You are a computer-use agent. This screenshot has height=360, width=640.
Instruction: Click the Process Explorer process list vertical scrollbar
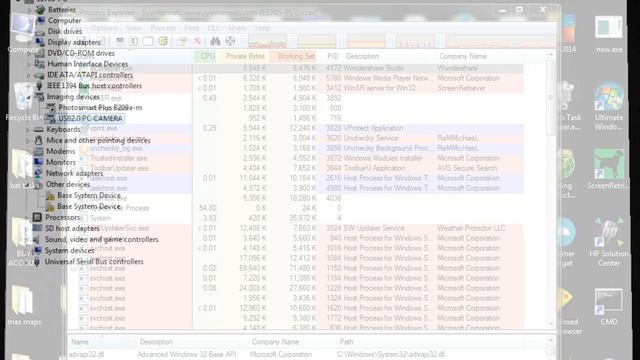pyautogui.click(x=551, y=188)
